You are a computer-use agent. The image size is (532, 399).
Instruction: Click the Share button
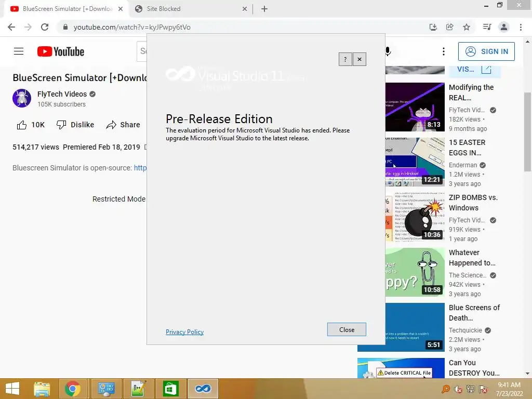pos(123,125)
